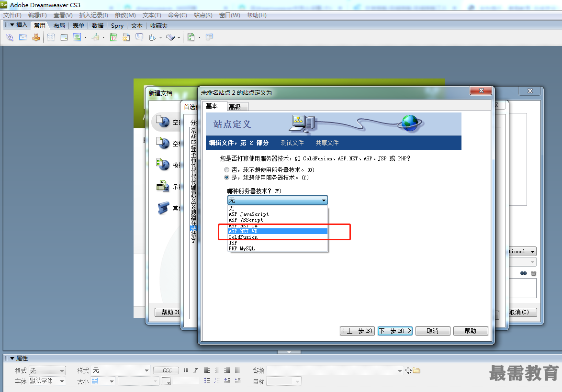Select ColdFusion from the list
The image size is (562, 392).
[x=278, y=237]
